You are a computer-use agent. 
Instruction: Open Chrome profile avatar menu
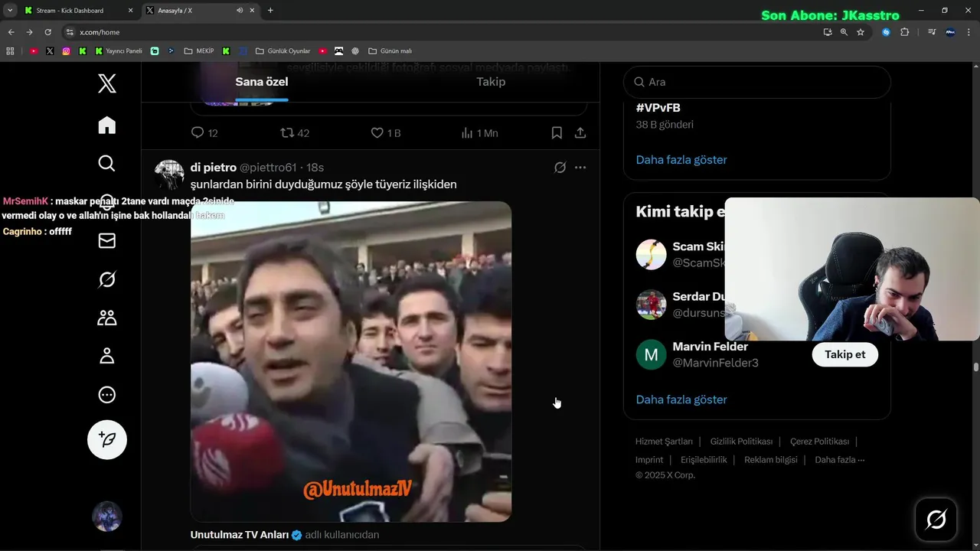(x=950, y=32)
